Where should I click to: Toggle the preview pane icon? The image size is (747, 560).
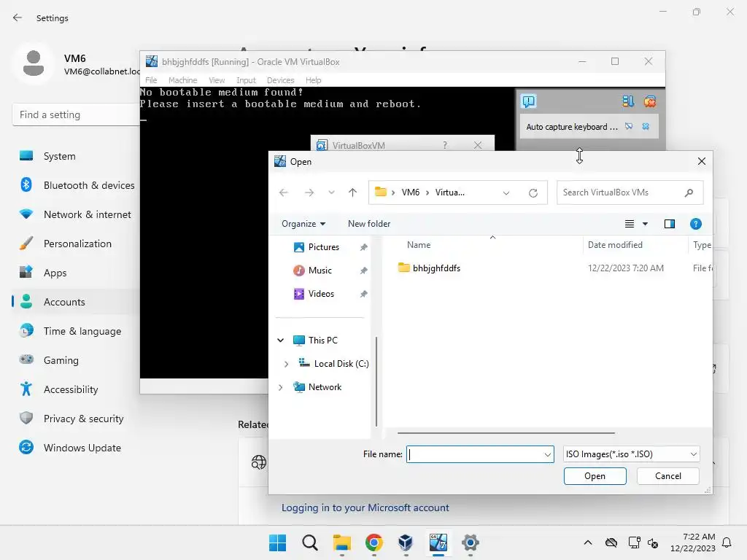(x=670, y=224)
